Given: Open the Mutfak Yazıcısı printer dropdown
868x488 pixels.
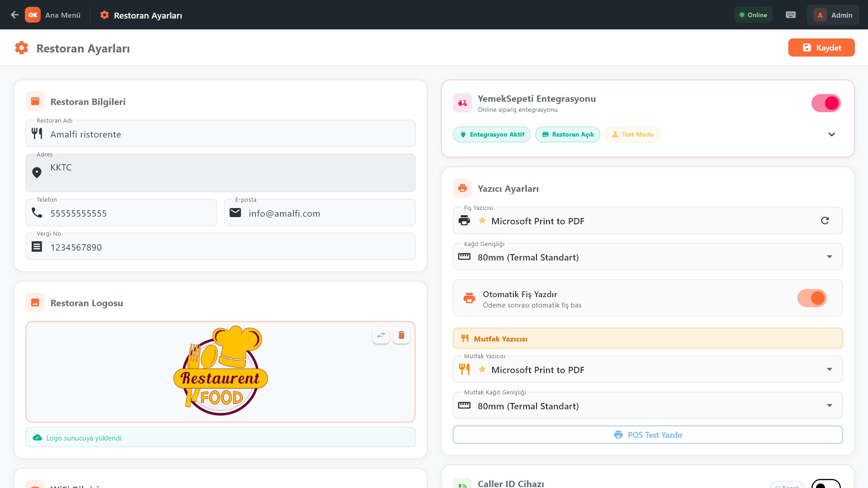Looking at the screenshot, I should pos(647,370).
